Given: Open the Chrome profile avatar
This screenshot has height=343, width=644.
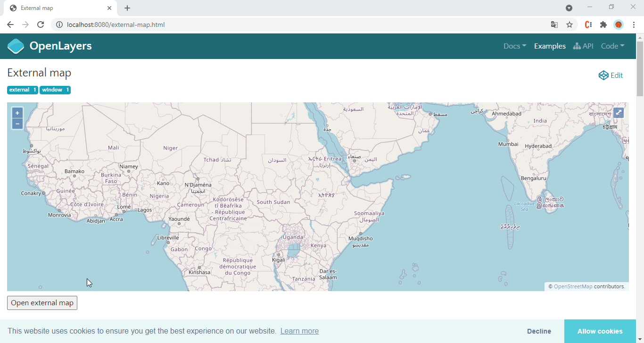Looking at the screenshot, I should tap(619, 25).
